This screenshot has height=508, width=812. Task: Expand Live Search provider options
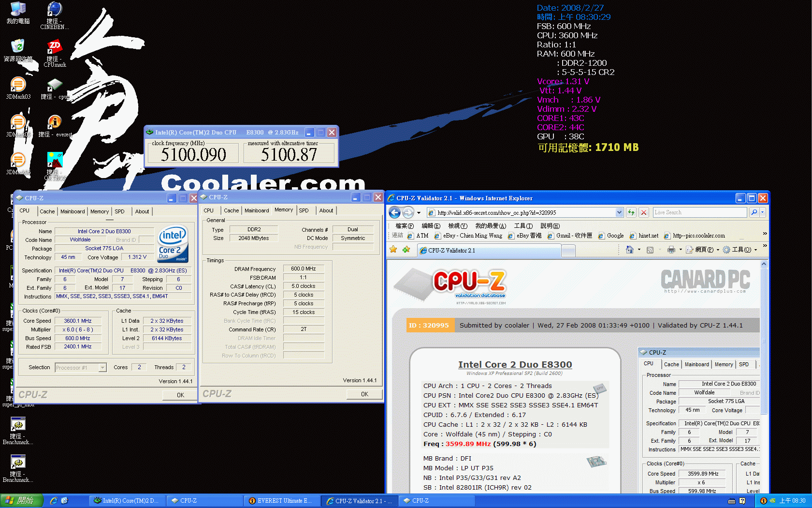point(762,212)
